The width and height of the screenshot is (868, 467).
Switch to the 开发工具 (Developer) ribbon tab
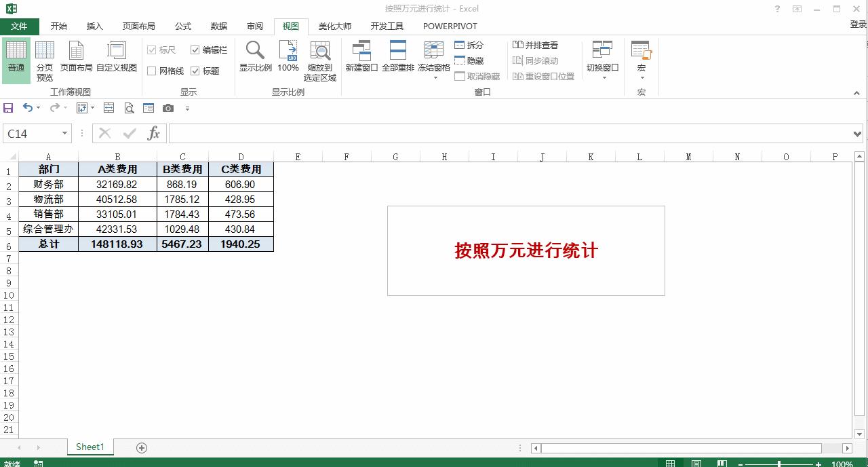point(387,26)
